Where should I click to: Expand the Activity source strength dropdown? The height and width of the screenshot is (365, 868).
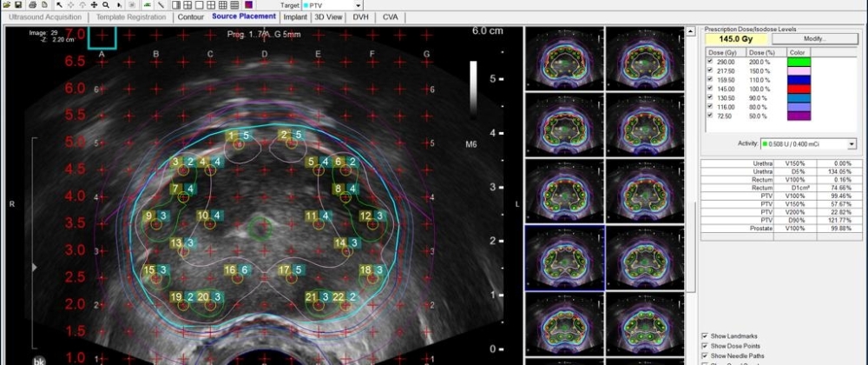point(852,144)
